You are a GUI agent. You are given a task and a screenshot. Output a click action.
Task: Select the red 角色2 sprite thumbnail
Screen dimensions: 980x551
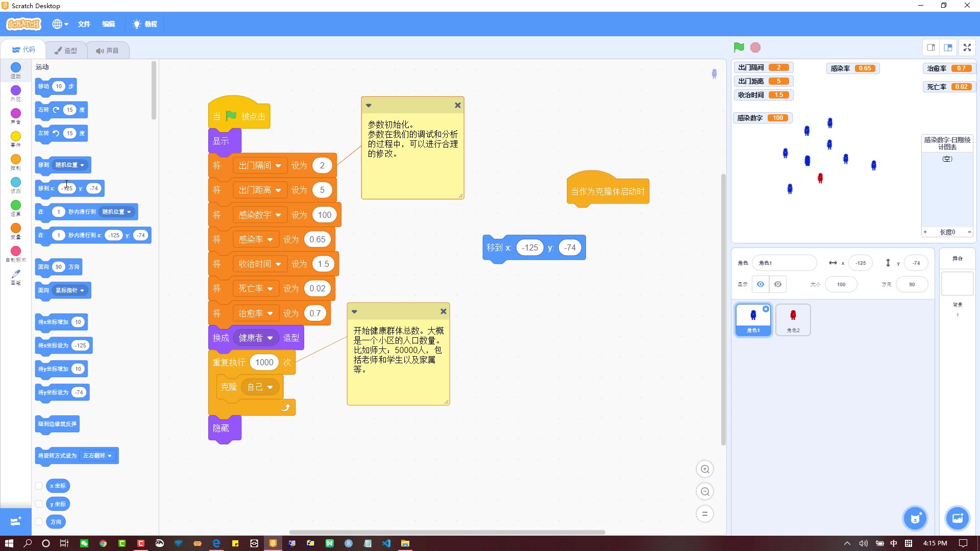tap(793, 319)
